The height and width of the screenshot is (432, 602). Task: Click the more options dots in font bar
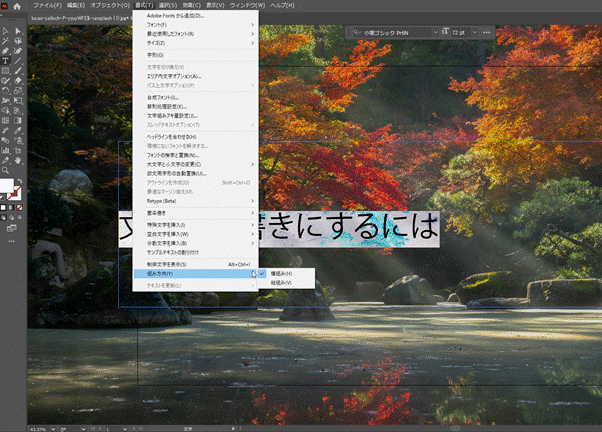(x=487, y=32)
